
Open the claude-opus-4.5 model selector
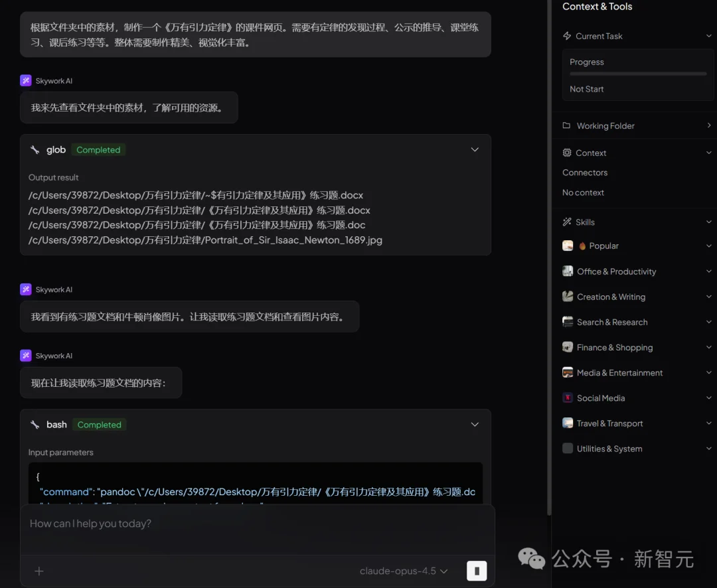point(404,571)
